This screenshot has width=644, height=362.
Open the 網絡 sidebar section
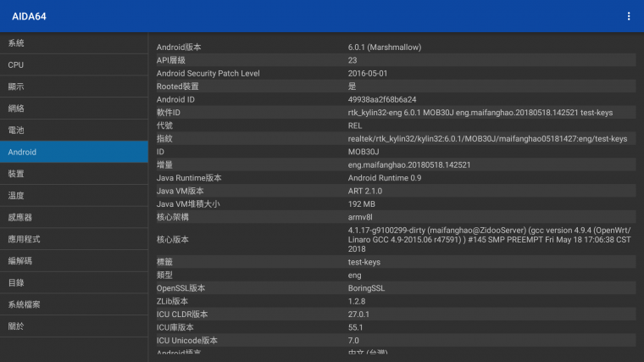(x=74, y=109)
